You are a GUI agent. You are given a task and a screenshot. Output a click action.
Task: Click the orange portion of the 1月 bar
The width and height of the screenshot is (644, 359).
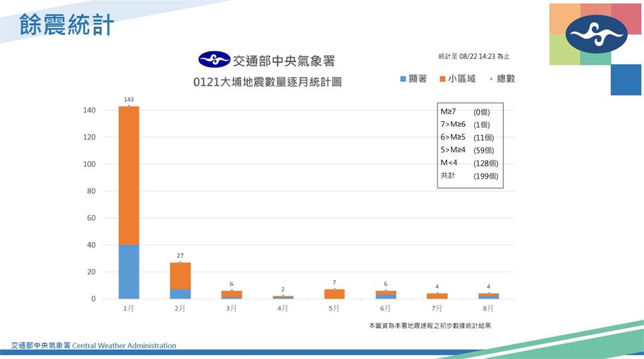[129, 175]
